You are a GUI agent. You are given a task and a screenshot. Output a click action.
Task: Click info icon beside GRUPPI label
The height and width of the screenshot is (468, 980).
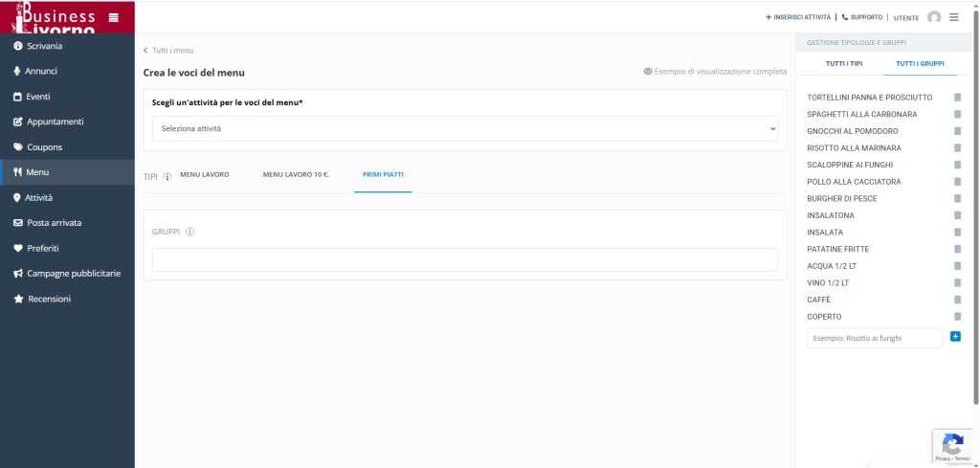[x=189, y=232]
